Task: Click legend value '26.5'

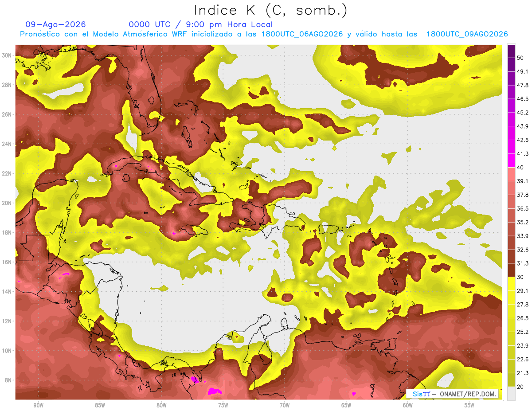Action: click(x=522, y=318)
